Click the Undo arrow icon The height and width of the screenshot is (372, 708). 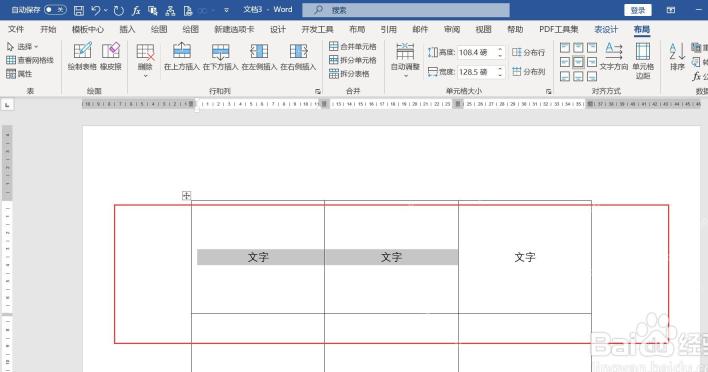(96, 10)
